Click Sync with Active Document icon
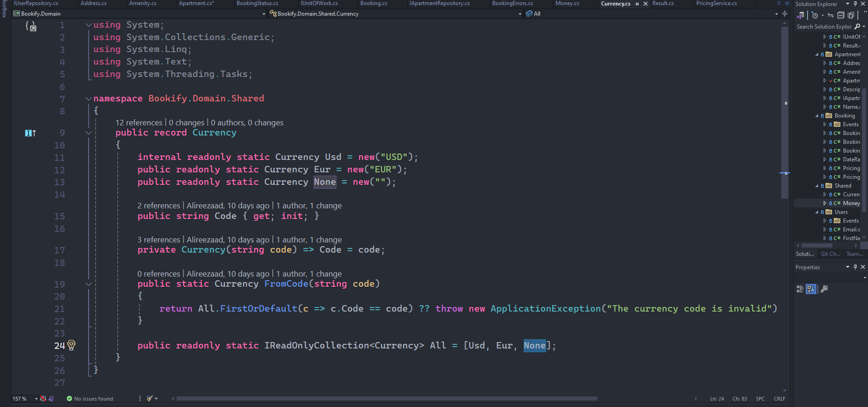Viewport: 868px width, 407px height. point(831,15)
